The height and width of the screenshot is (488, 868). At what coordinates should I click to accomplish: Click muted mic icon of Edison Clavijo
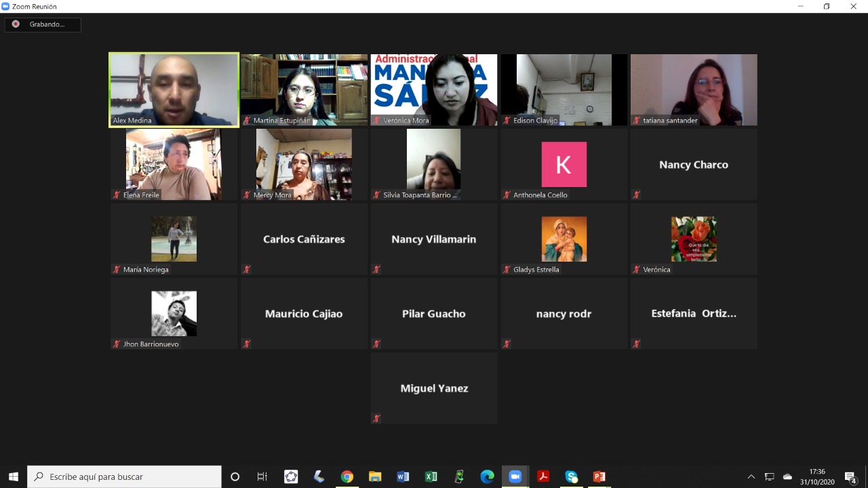pos(507,121)
